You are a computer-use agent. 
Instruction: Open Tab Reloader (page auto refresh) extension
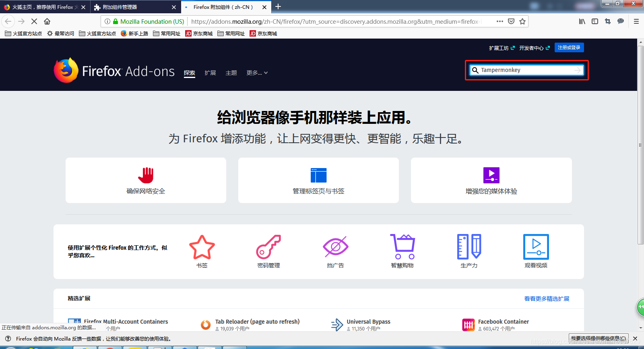tap(257, 322)
